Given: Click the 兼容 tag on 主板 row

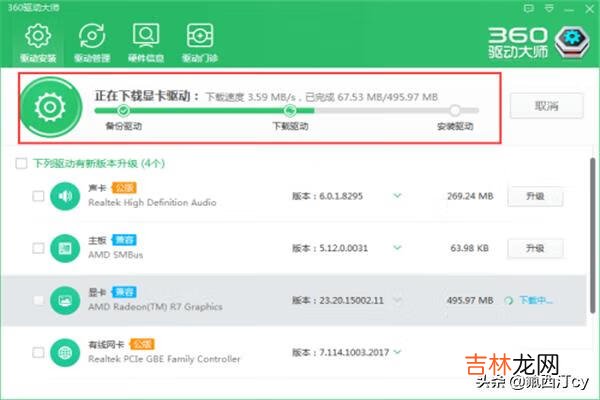Looking at the screenshot, I should pyautogui.click(x=124, y=240).
